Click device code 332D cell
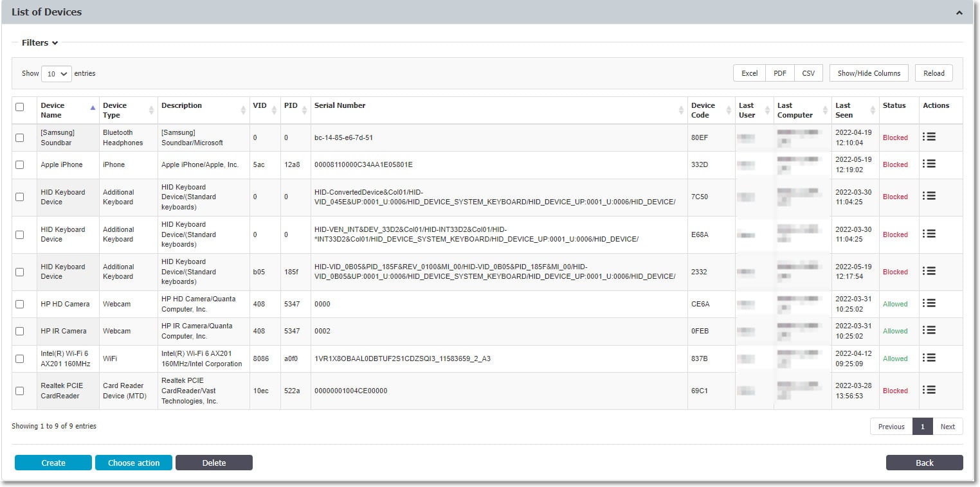980x487 pixels. point(712,164)
